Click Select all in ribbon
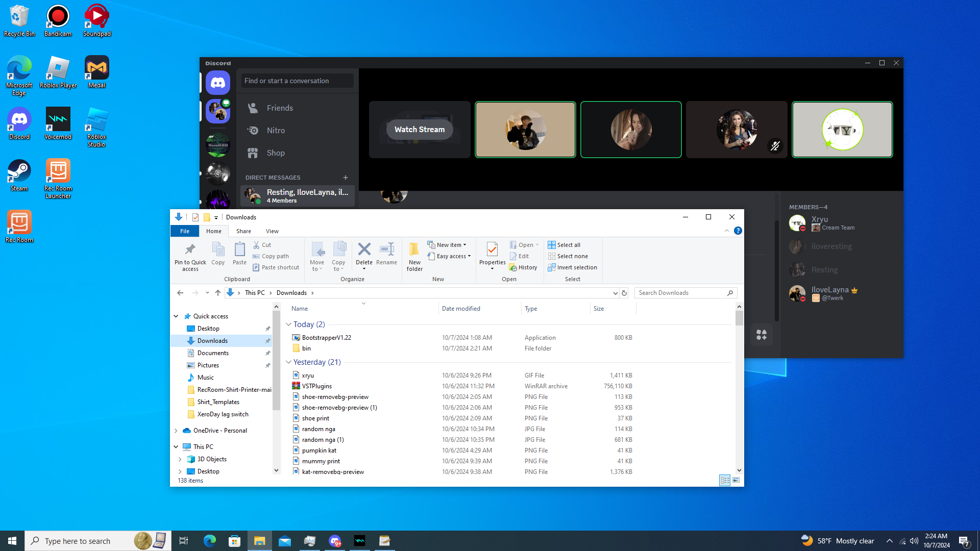The width and height of the screenshot is (980, 551). tap(564, 245)
